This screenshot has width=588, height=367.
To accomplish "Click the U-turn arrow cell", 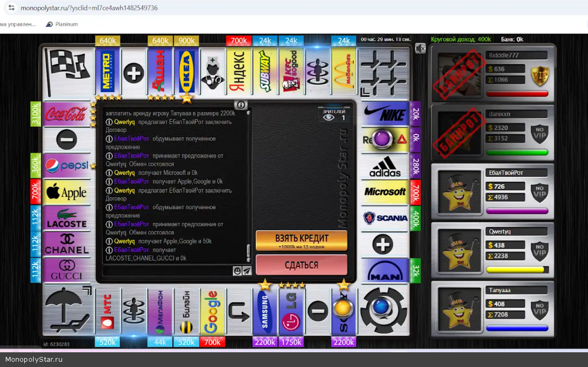I will 239,311.
